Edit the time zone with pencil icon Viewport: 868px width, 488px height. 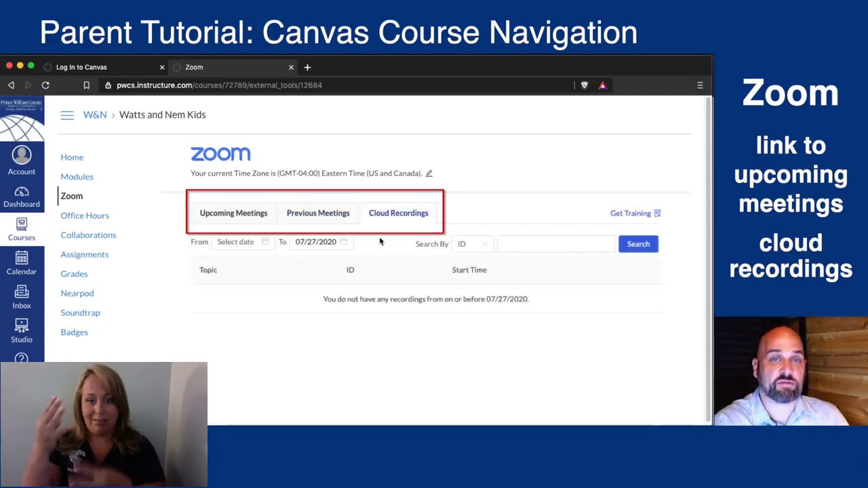point(429,174)
